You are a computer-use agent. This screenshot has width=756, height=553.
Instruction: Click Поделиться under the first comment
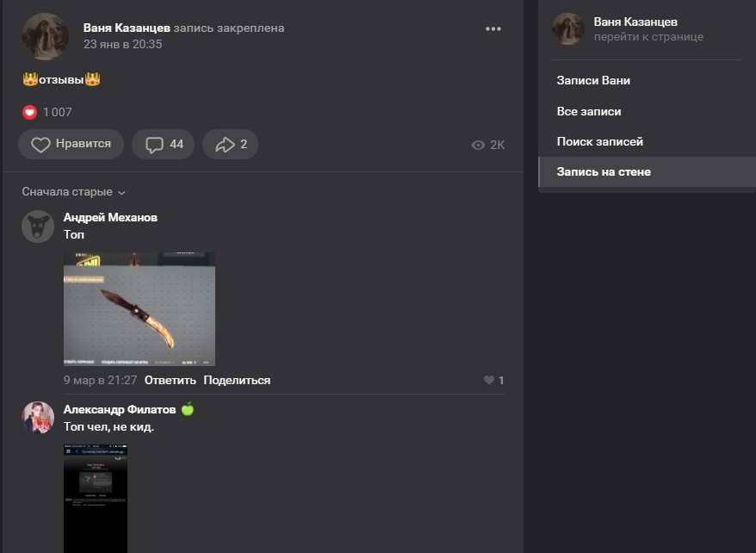pos(237,380)
